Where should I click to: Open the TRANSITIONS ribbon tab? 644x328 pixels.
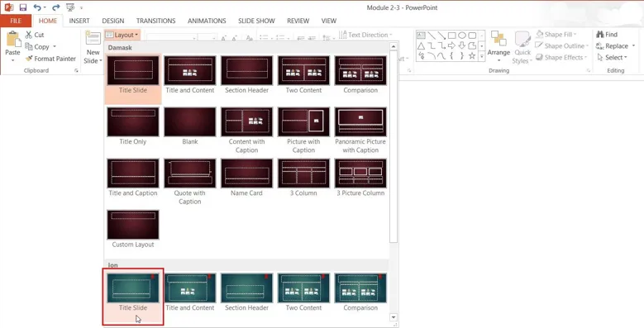coord(155,21)
